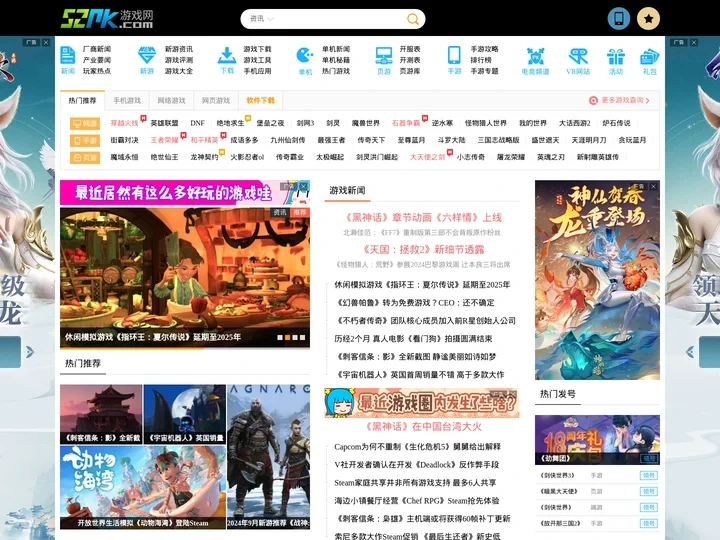The image size is (720, 540).
Task: Open the 王者荣耀 game link
Action: [164, 140]
